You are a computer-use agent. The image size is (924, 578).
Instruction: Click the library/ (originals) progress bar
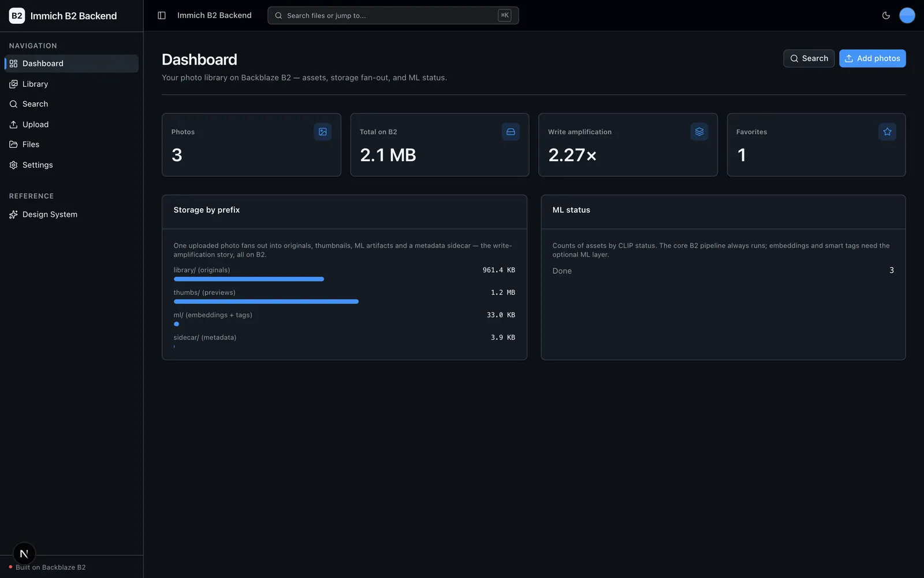click(x=248, y=279)
